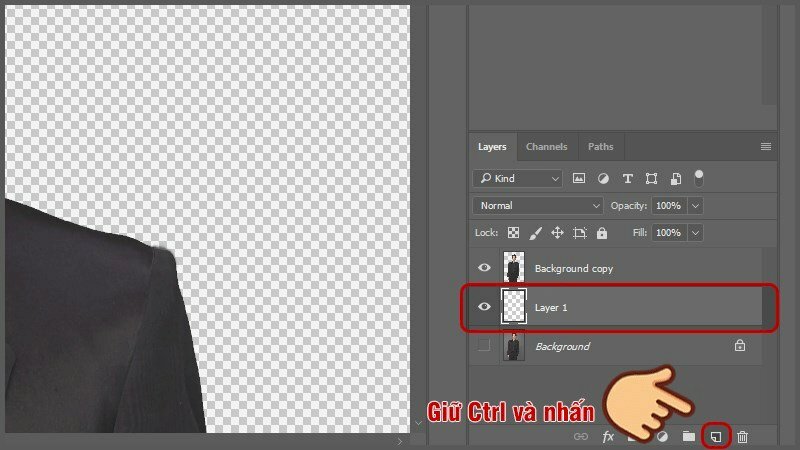Filter layers by type (T) icon
This screenshot has width=800, height=450.
(x=627, y=179)
